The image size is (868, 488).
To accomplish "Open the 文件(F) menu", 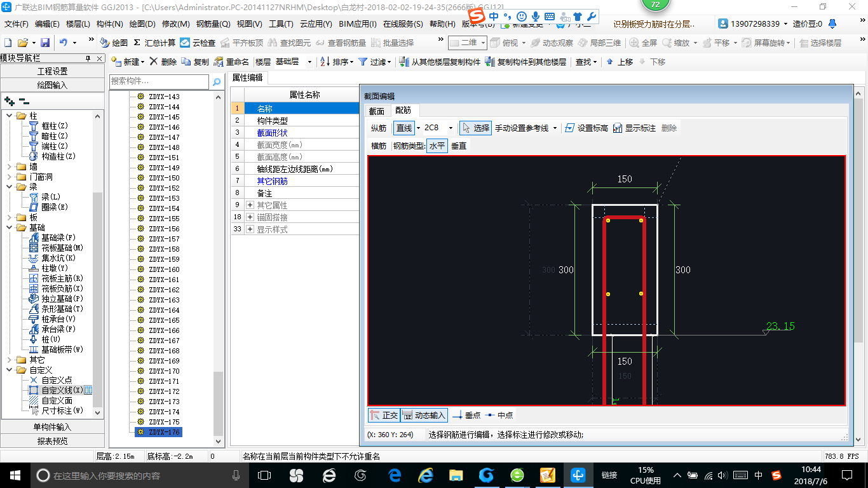I will coord(17,24).
